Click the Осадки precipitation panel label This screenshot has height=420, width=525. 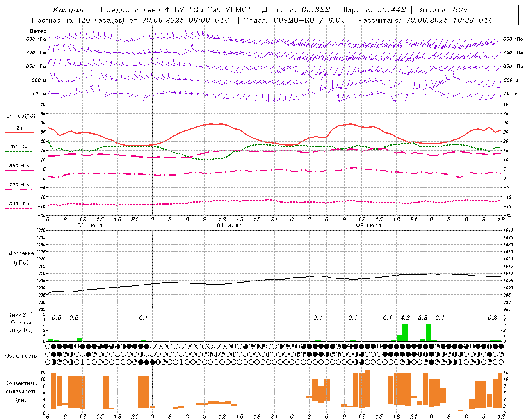click(x=21, y=322)
